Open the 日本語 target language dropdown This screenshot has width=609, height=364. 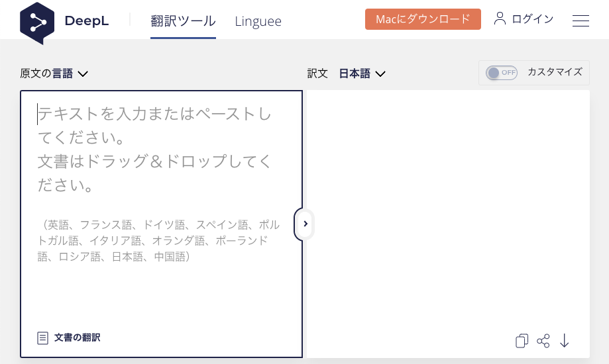point(362,73)
